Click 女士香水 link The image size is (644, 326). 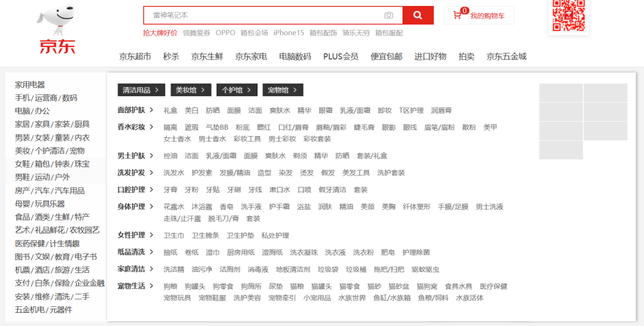pyautogui.click(x=178, y=139)
